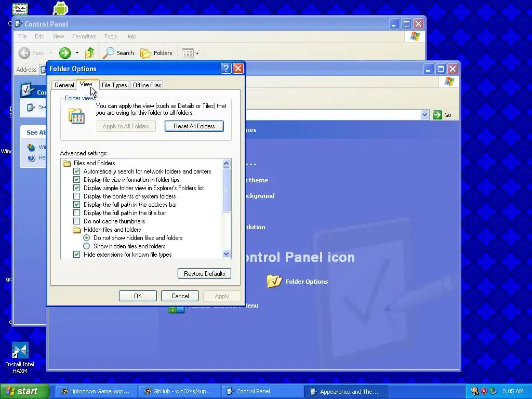Switch to the File Types tab
Screen dimensions: 532x399
point(114,85)
